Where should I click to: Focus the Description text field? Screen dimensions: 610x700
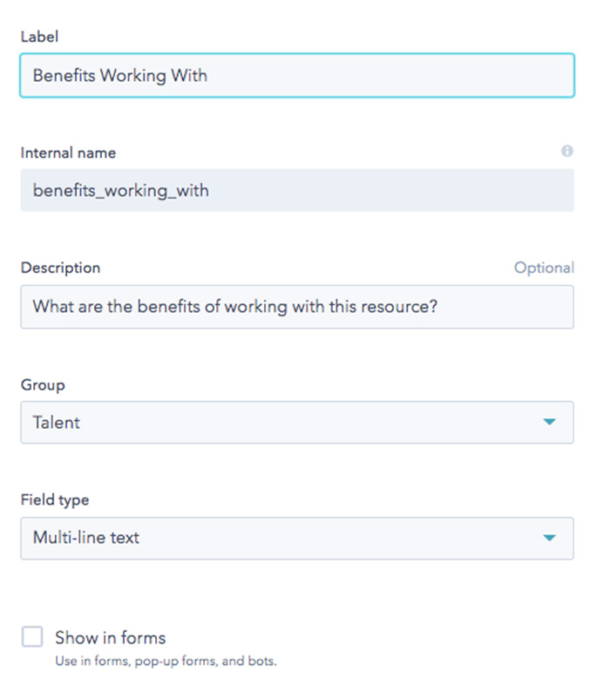click(297, 307)
